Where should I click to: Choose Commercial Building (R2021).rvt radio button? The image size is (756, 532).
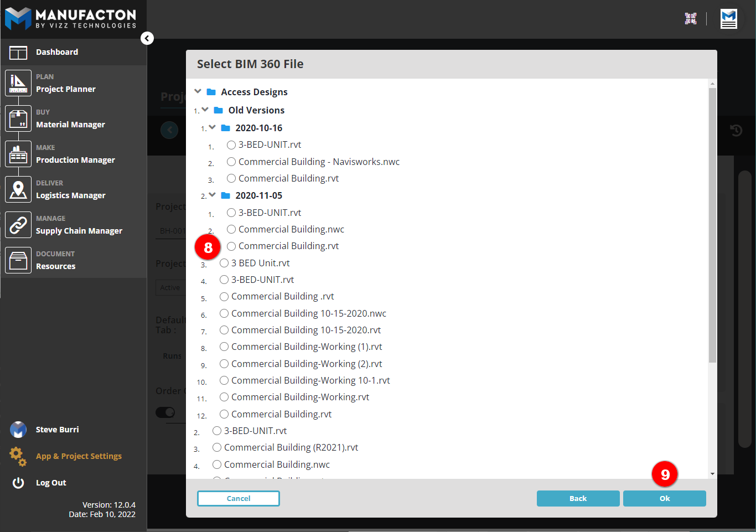point(217,447)
